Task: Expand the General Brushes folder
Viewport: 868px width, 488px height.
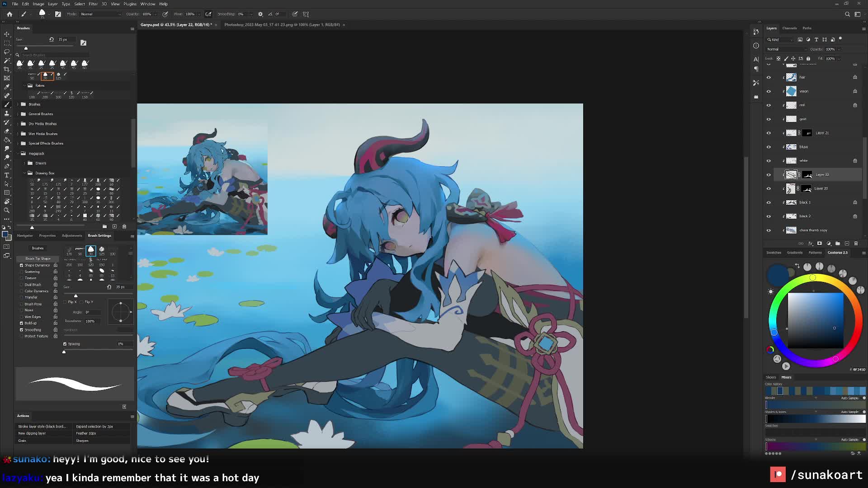Action: tap(18, 114)
